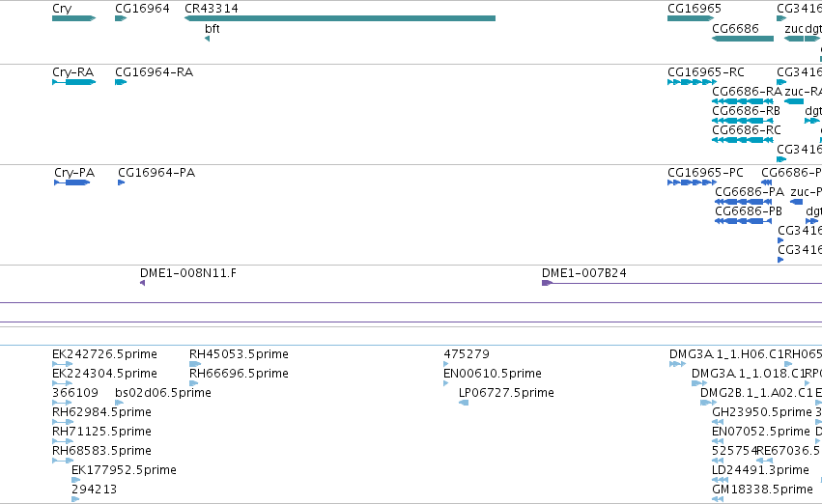The height and width of the screenshot is (504, 822).
Task: Click the CR43314 long gene bar
Action: (x=340, y=18)
